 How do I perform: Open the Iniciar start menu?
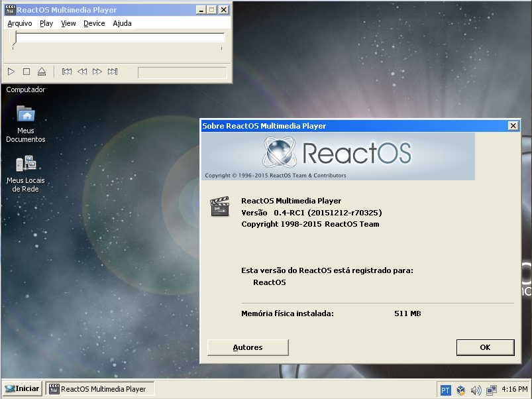click(x=21, y=388)
